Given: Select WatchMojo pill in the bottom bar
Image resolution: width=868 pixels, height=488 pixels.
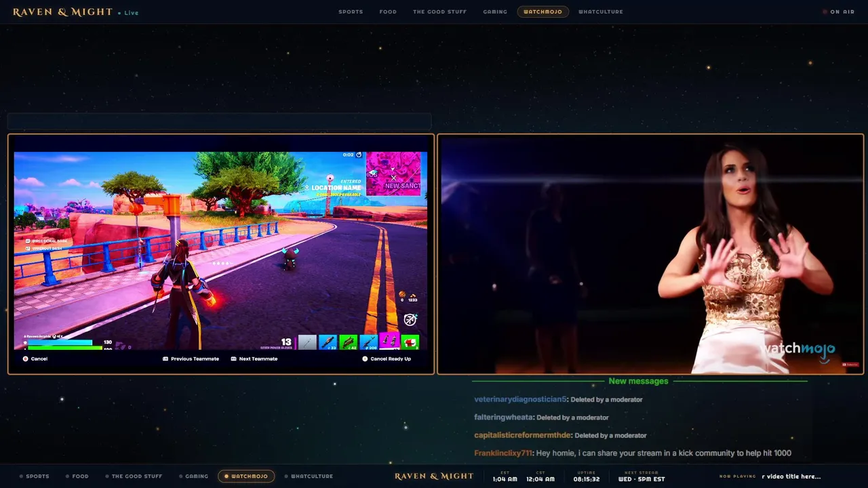Looking at the screenshot, I should [x=246, y=476].
